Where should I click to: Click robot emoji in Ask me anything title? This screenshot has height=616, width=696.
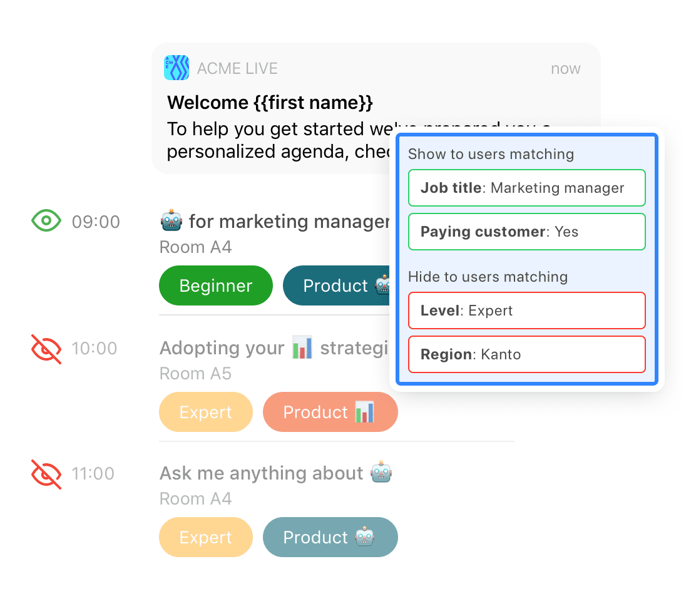click(x=381, y=473)
